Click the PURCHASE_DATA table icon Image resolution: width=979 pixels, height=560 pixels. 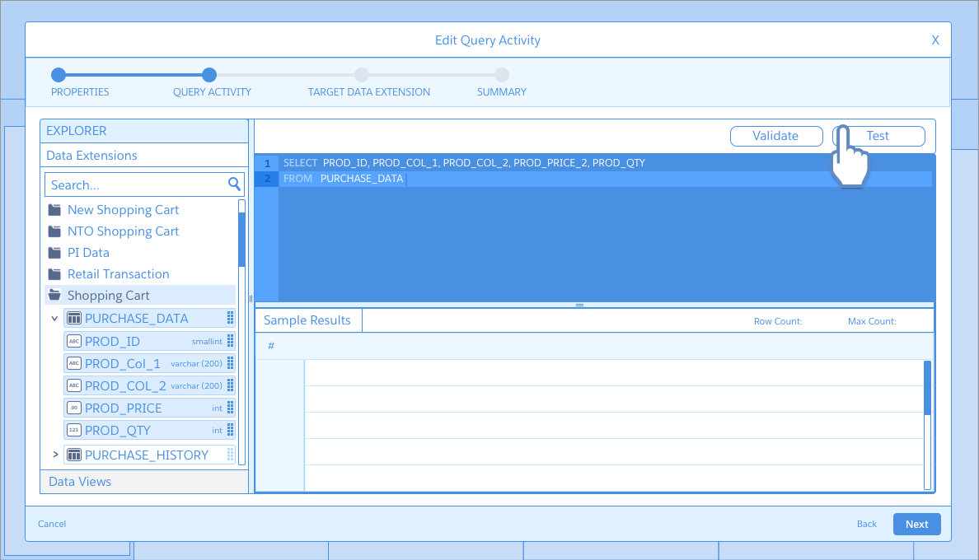pyautogui.click(x=74, y=319)
